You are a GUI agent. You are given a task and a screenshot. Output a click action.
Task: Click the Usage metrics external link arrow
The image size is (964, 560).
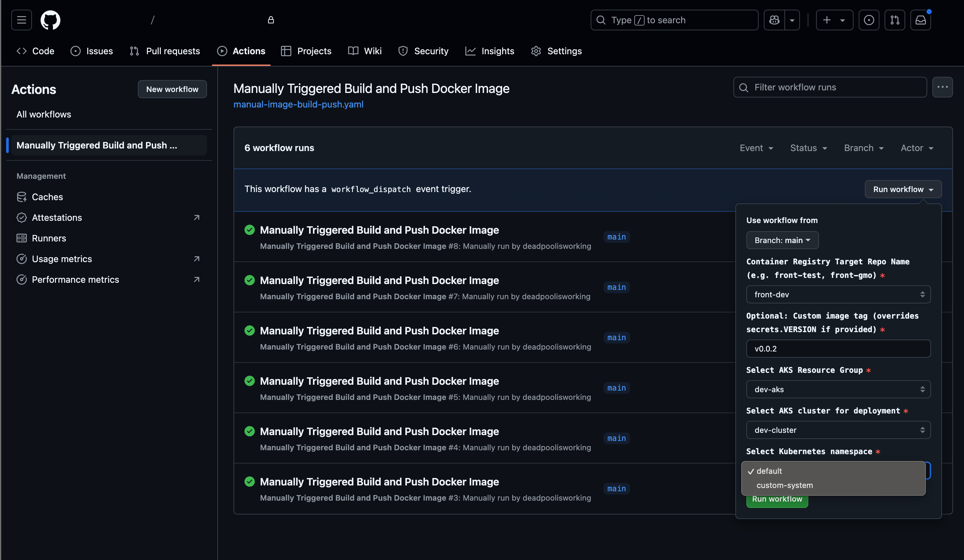(x=197, y=259)
